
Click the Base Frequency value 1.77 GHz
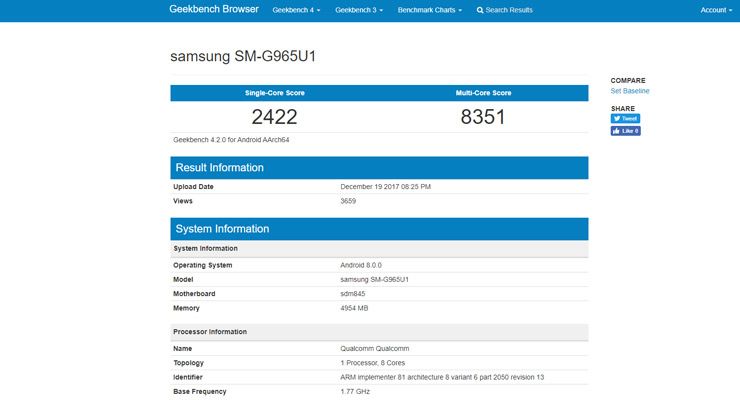(x=356, y=392)
